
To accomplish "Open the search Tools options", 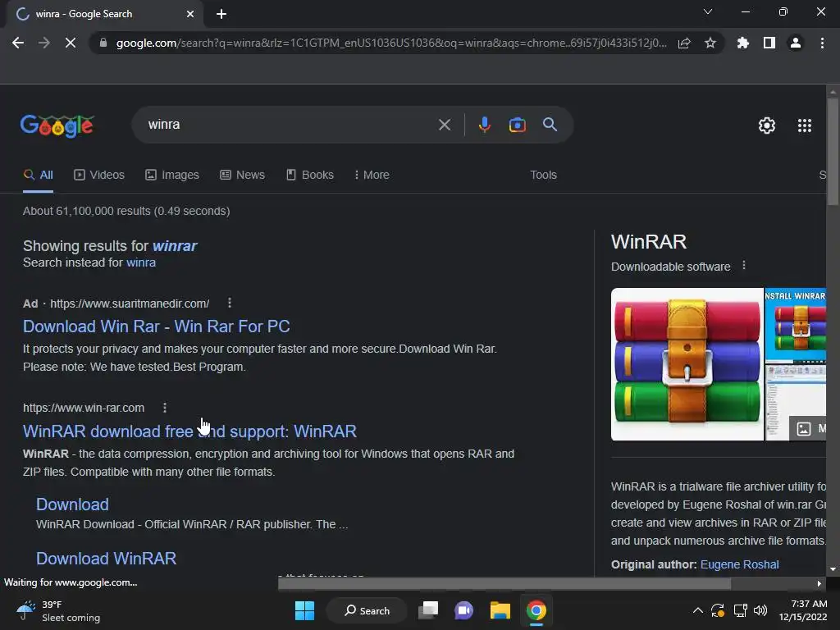I will click(x=543, y=176).
